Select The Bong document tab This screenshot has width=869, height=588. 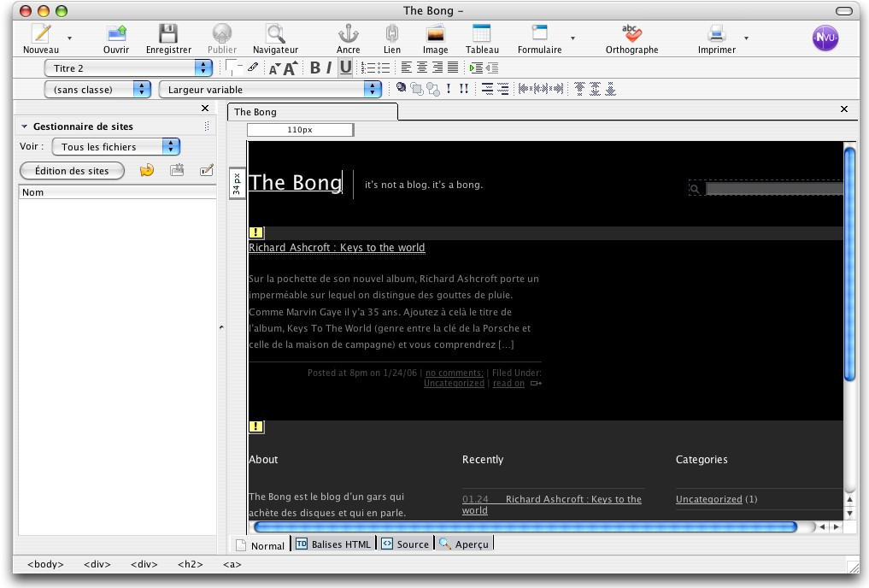pos(312,112)
